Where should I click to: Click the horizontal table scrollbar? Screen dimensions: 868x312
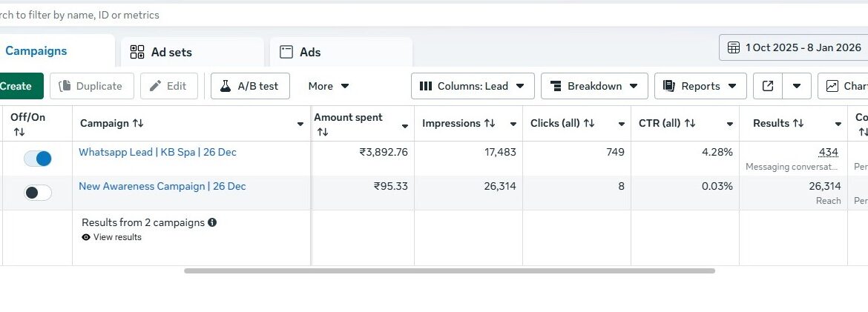tap(449, 271)
